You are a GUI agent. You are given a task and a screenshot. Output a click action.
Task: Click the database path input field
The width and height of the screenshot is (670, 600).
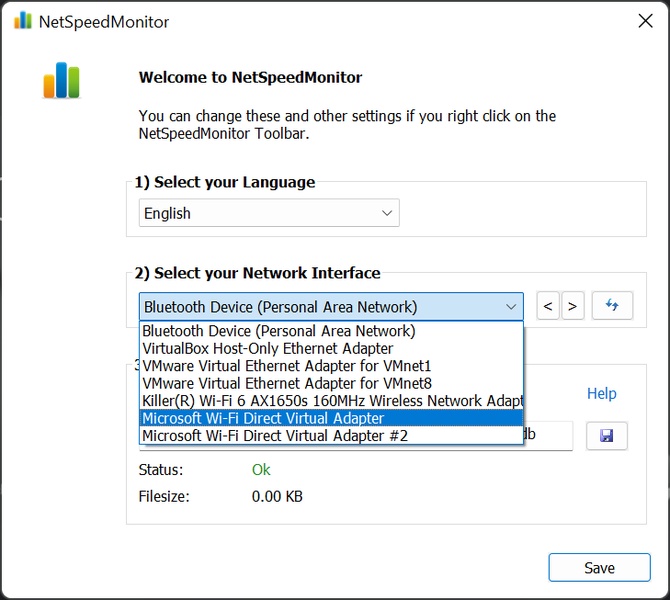[548, 436]
